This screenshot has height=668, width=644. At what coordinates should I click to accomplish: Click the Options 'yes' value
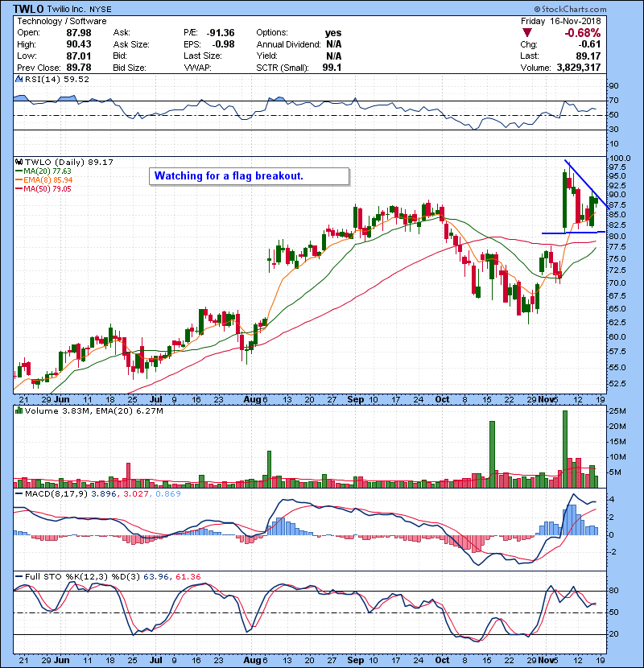(x=333, y=33)
